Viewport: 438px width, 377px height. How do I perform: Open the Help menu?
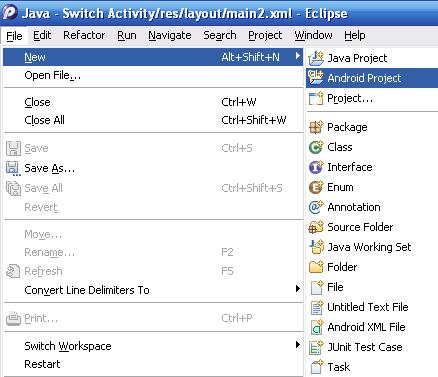(x=355, y=35)
